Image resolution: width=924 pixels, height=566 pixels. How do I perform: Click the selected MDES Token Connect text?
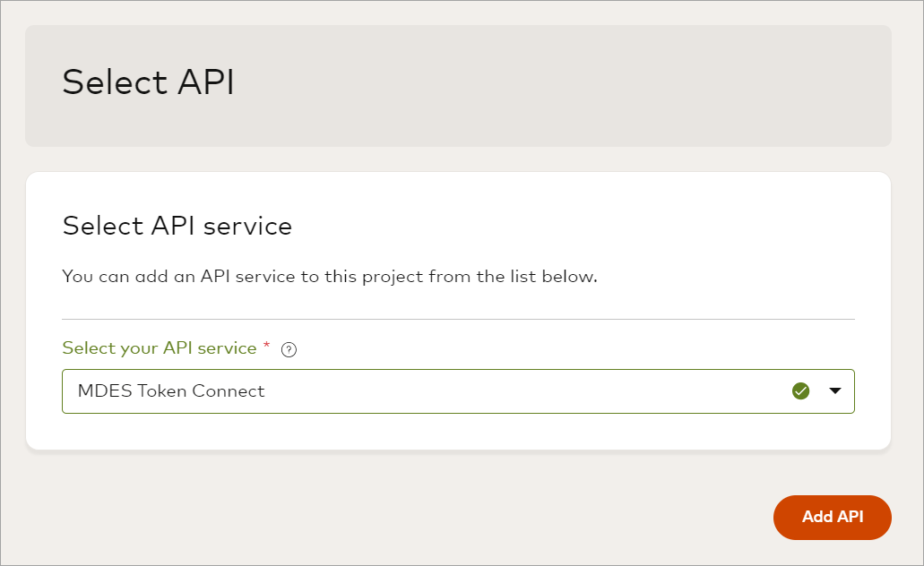click(x=171, y=391)
